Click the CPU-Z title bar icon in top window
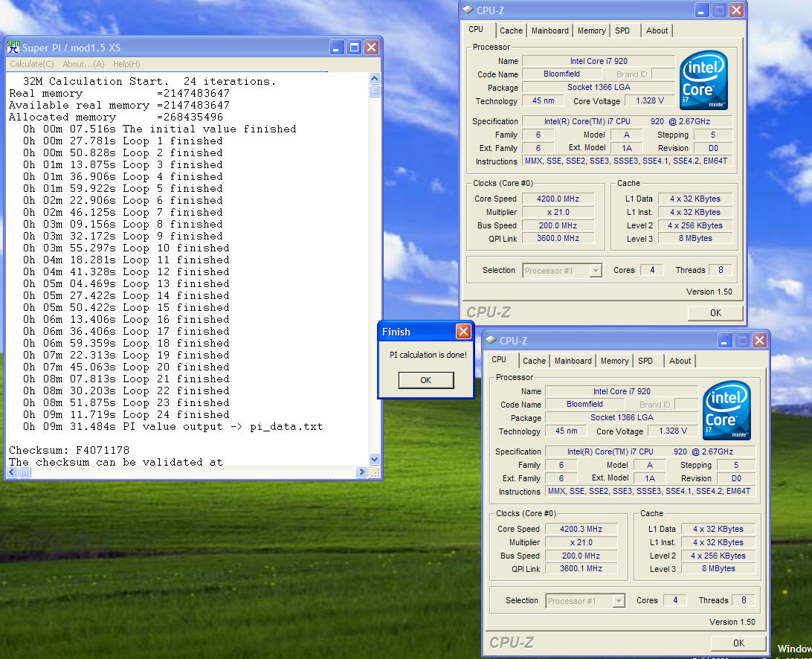 tap(468, 10)
